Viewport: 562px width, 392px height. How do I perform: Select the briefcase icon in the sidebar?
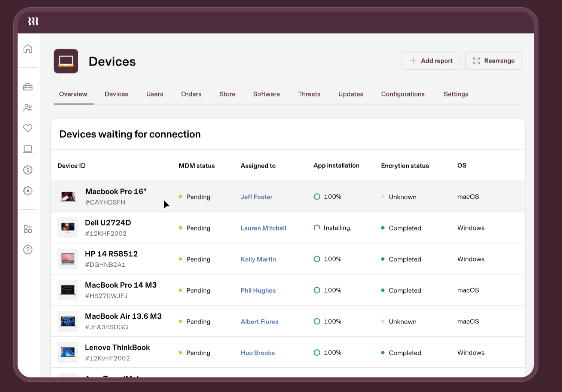pyautogui.click(x=28, y=86)
